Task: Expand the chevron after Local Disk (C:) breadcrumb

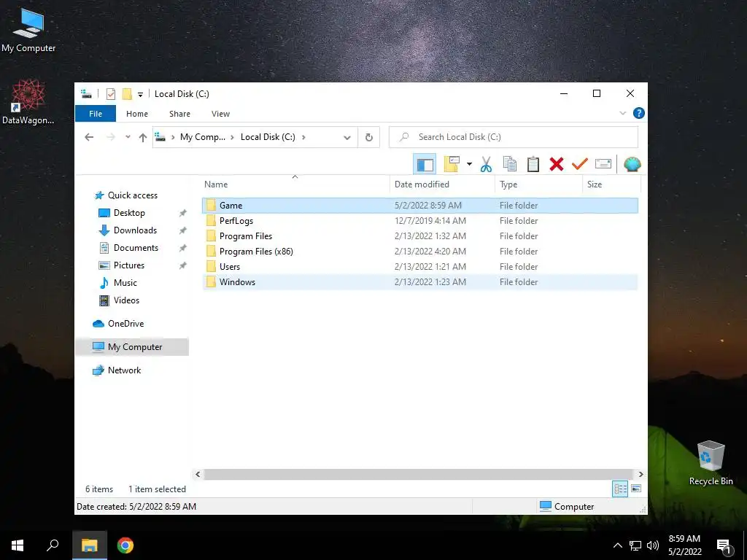Action: (303, 137)
